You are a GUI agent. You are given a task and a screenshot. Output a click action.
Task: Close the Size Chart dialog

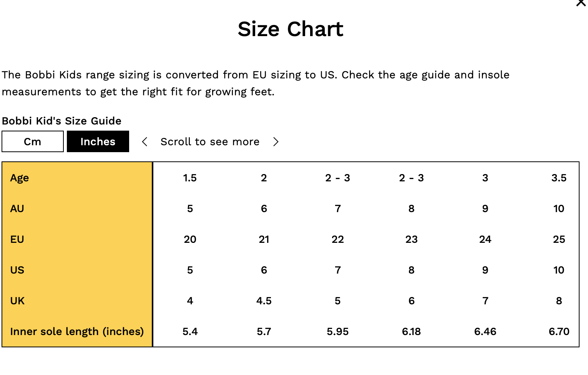[x=581, y=3]
